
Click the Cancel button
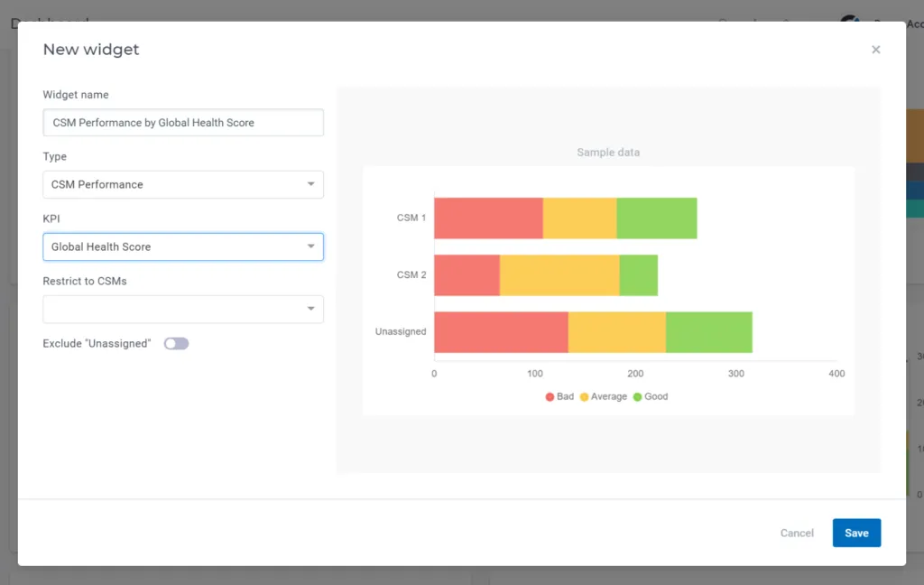[797, 534]
